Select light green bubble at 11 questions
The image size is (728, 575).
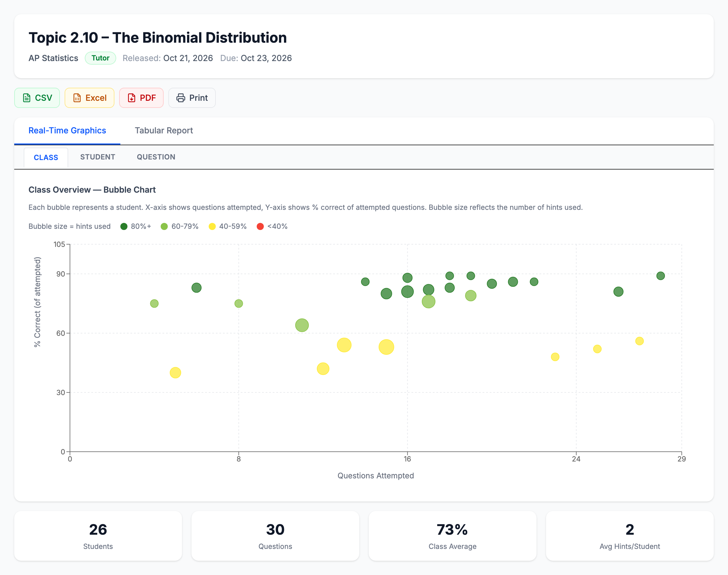point(302,325)
